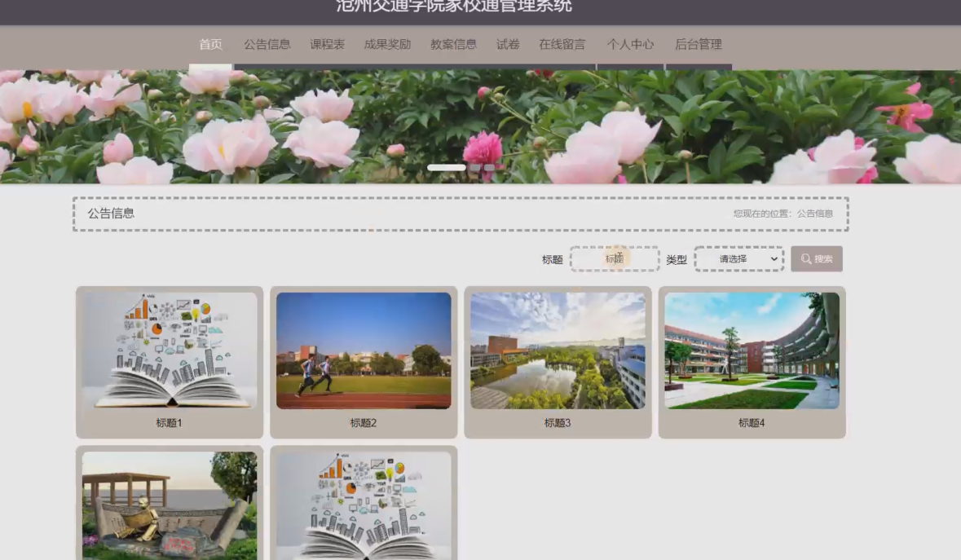Select the third carousel indicator on banner

coord(489,167)
